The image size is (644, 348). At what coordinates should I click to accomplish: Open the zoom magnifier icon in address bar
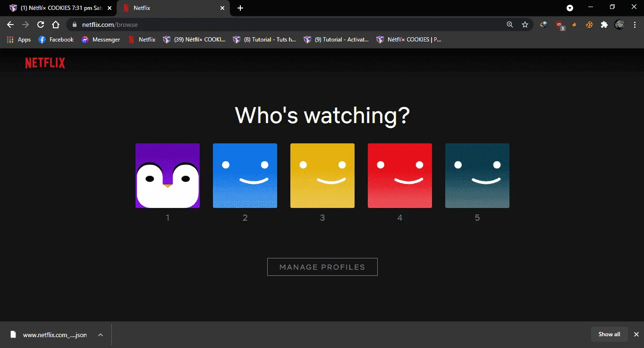click(510, 25)
